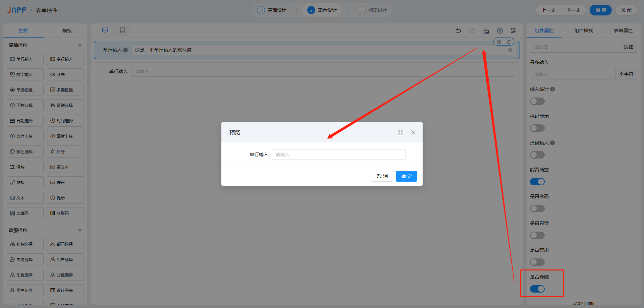Screen dimensions: 644x308
Task: Pick the 文件上传 control
Action: coord(25,136)
